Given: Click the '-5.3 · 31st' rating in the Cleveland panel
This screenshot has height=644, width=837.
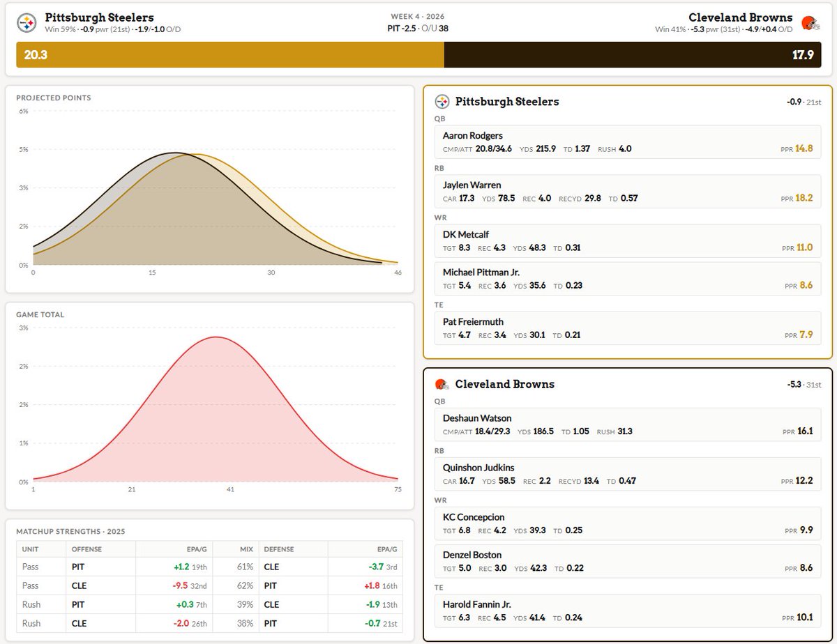Looking at the screenshot, I should click(x=804, y=385).
